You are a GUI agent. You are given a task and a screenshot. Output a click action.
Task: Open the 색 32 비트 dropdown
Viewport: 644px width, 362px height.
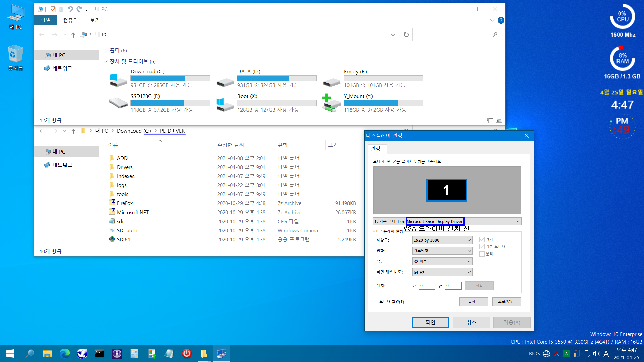pos(442,261)
